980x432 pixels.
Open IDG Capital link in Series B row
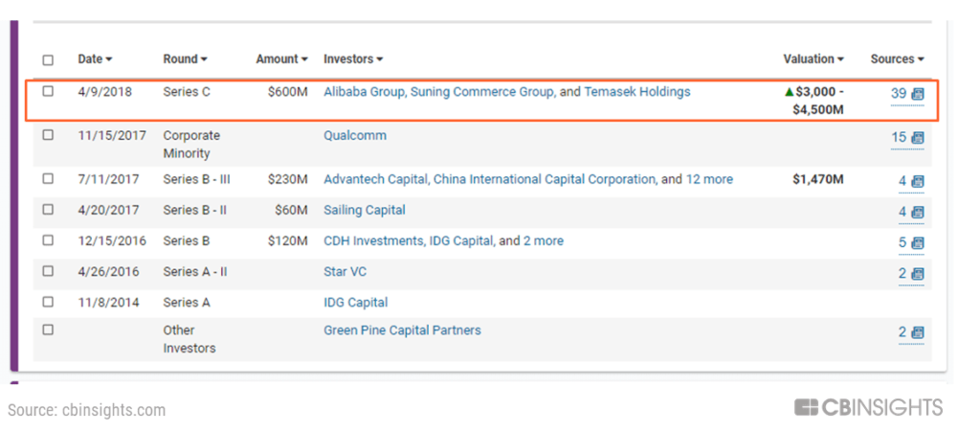[462, 240]
